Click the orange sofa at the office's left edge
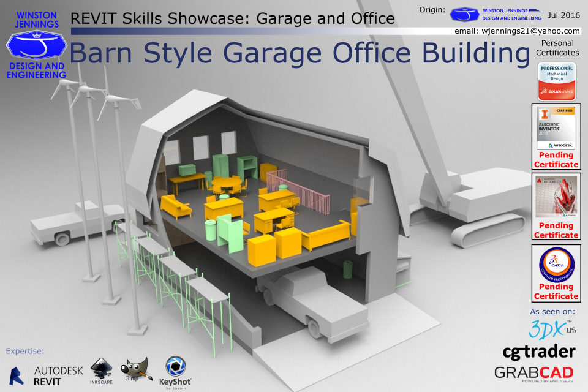The width and height of the screenshot is (588, 392). (175, 206)
